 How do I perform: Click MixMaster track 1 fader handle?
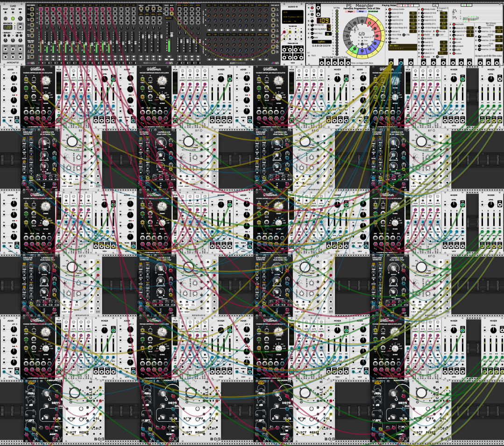pos(43,42)
